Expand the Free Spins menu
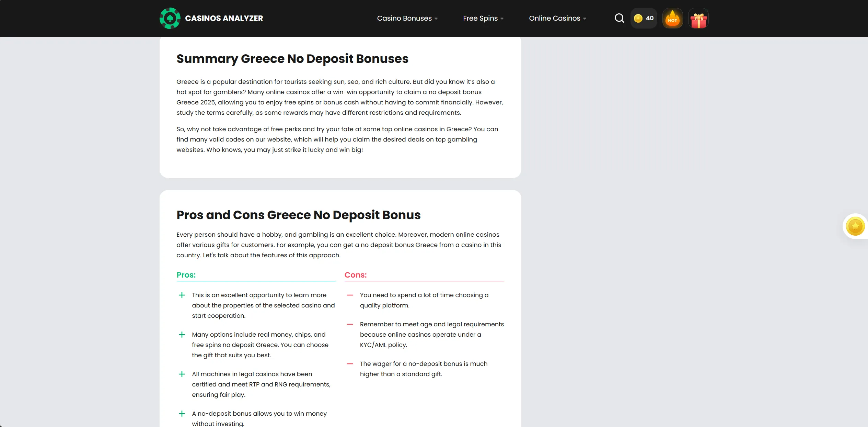This screenshot has width=868, height=427. click(x=483, y=18)
